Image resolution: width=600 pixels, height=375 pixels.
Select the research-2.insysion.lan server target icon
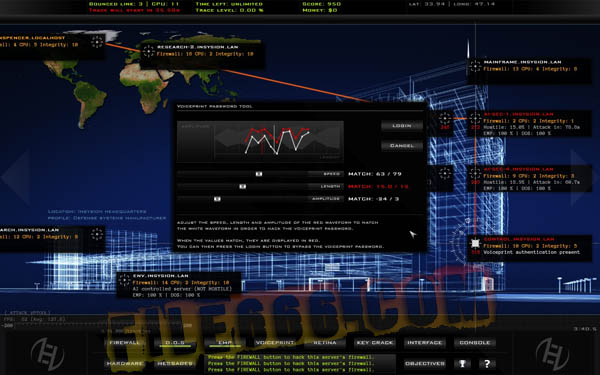coord(148,51)
